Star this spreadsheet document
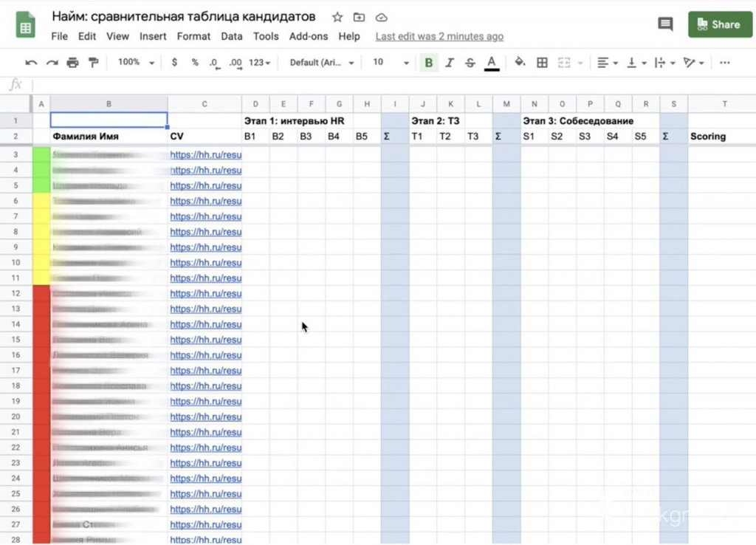Screen dimensions: 756x545 tap(337, 17)
